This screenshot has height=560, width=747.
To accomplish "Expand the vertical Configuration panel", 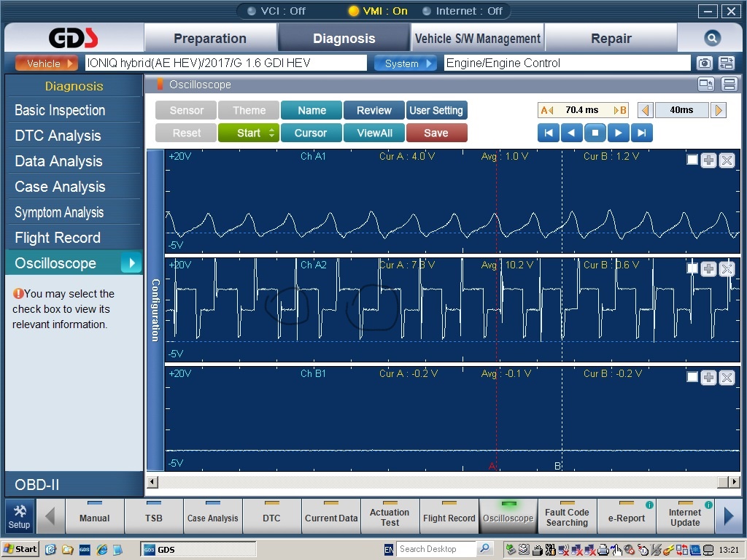I will (155, 310).
